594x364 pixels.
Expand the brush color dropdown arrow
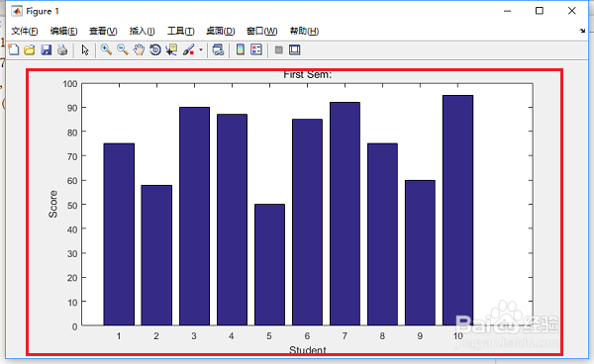click(201, 49)
